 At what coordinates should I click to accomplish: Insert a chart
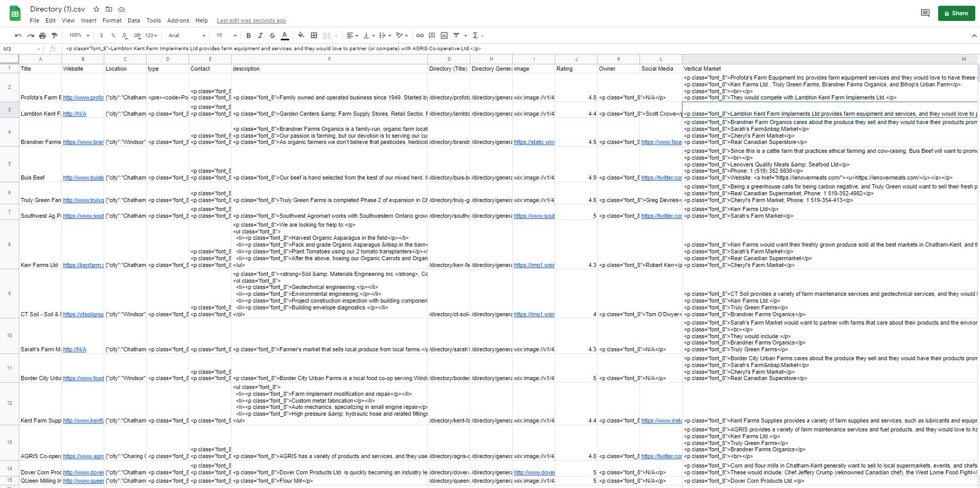tap(444, 36)
